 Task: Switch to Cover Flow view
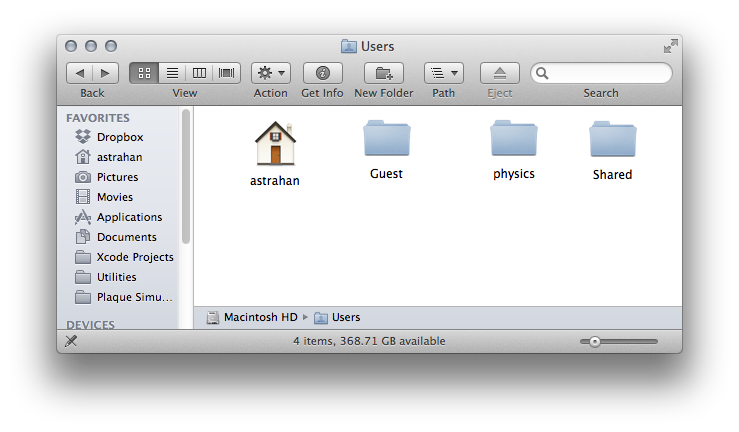click(227, 73)
